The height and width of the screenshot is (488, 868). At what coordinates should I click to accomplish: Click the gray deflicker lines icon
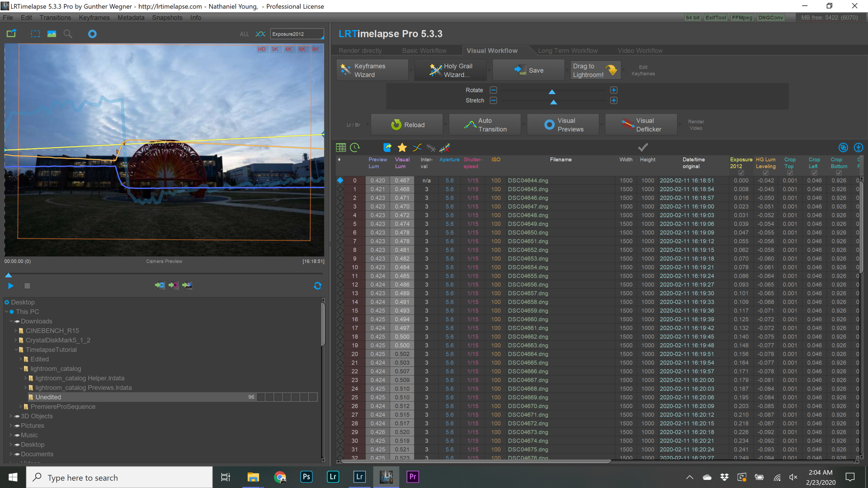click(x=431, y=148)
